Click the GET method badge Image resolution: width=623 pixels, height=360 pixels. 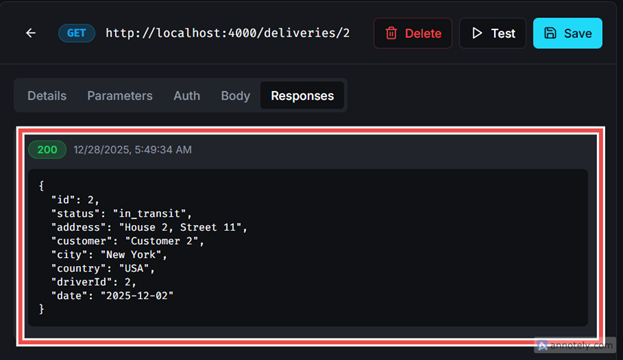tap(77, 33)
